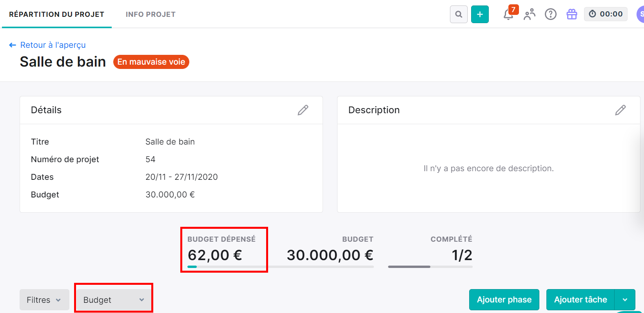Image resolution: width=644 pixels, height=313 pixels.
Task: Switch to Info Projet tab
Action: click(151, 14)
